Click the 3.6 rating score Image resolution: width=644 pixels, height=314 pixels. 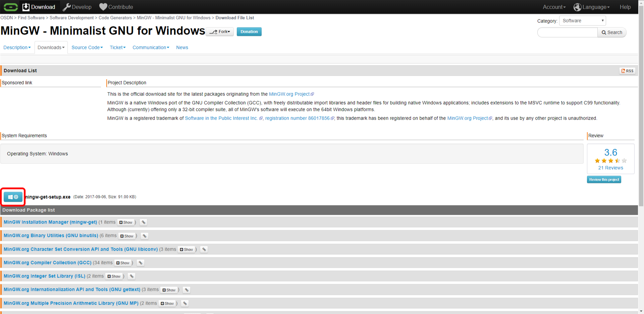click(x=610, y=152)
